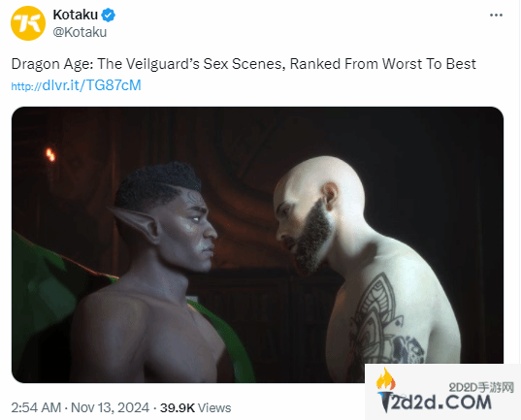Click the 2:54 AM timestamp
Screen dimensions: 521x420
pos(36,407)
